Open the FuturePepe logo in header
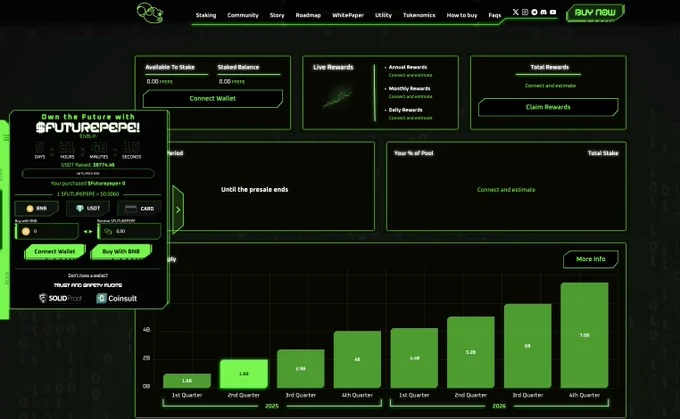Viewport: 680px width, 419px height. pyautogui.click(x=150, y=13)
